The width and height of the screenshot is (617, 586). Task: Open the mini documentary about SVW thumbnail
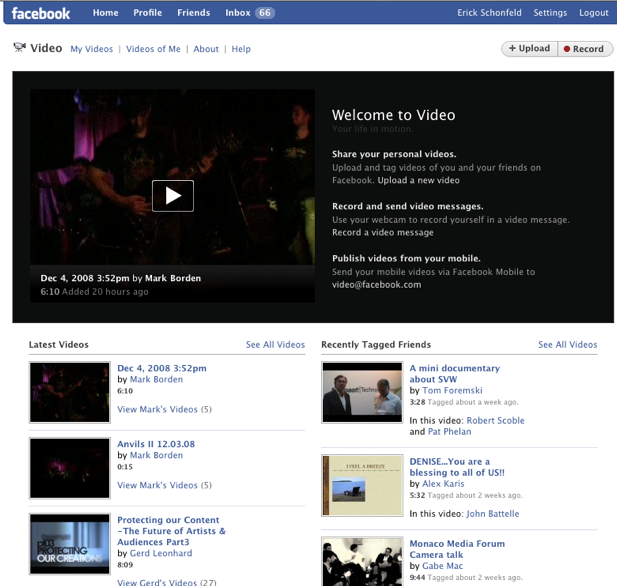click(x=362, y=392)
